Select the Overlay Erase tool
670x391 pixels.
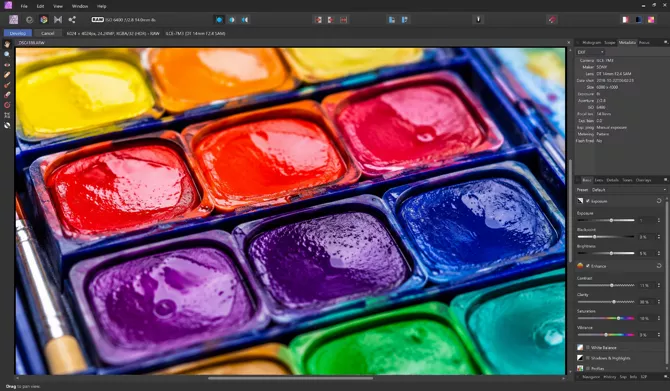click(7, 95)
